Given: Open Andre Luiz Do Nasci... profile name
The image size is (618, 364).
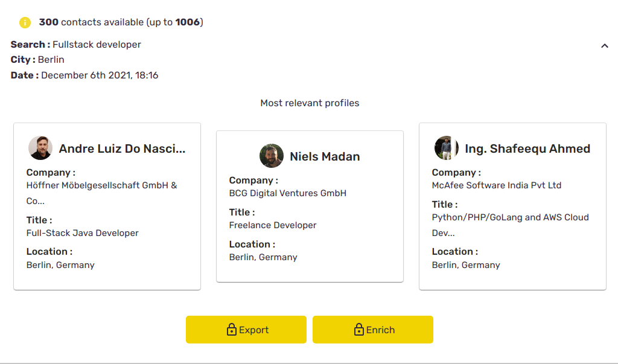Looking at the screenshot, I should coord(122,148).
